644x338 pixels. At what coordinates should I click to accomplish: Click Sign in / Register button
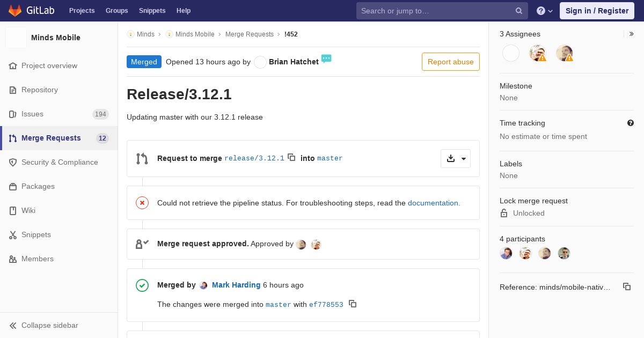[x=597, y=11]
